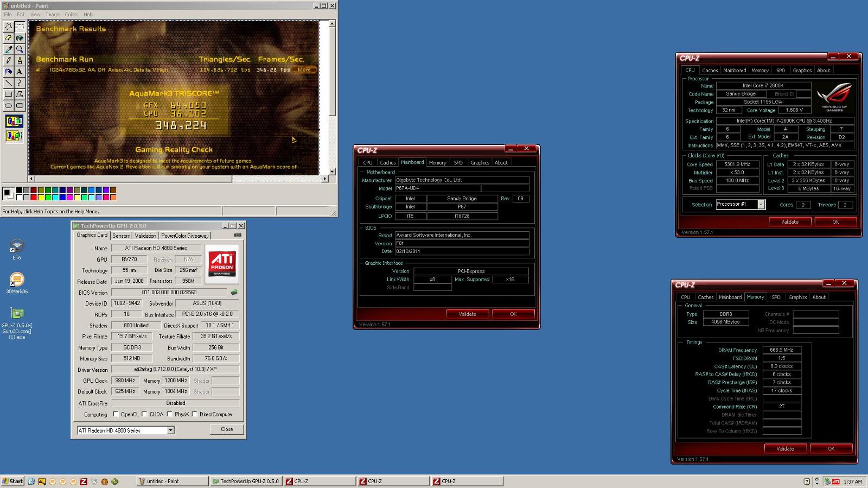This screenshot has width=868, height=488.
Task: Switch to SPD tab in Mainboard CPU-Z window
Action: 458,162
